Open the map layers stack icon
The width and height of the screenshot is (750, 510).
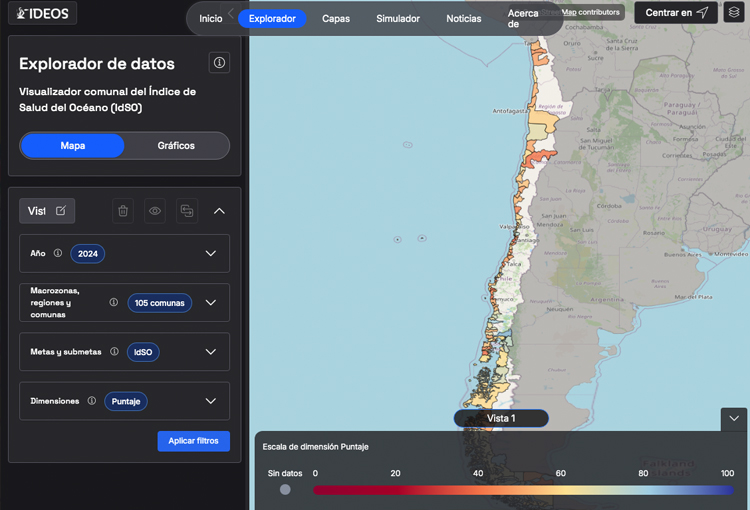coord(734,12)
